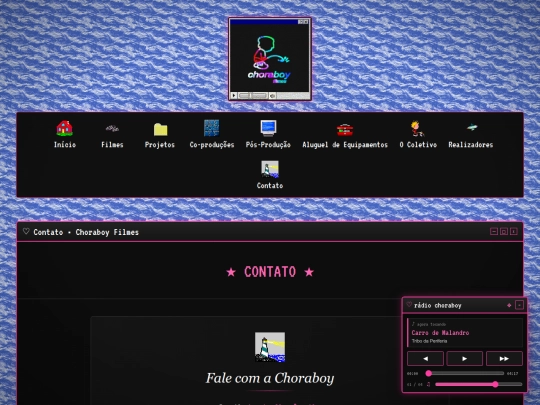Click the heart icon in rádio choraboy
Image resolution: width=540 pixels, height=405 pixels.
coord(409,305)
